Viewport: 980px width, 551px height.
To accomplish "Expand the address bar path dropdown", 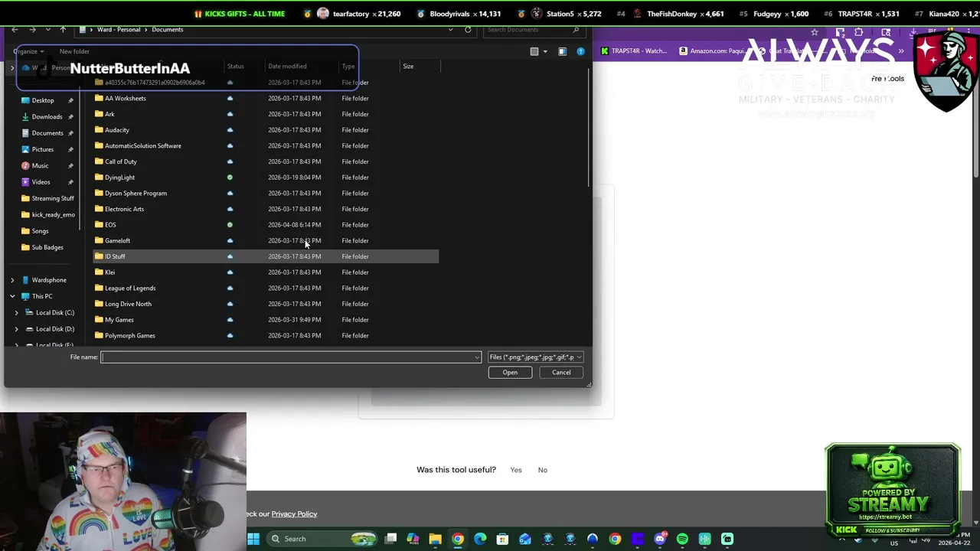I will (450, 30).
